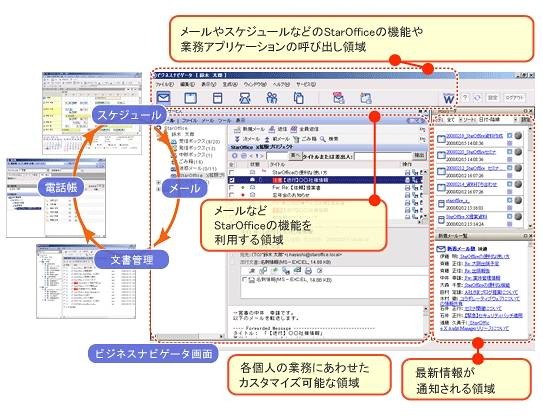Open the Mail function from main toolbar
543x417 pixels.
coord(163,97)
